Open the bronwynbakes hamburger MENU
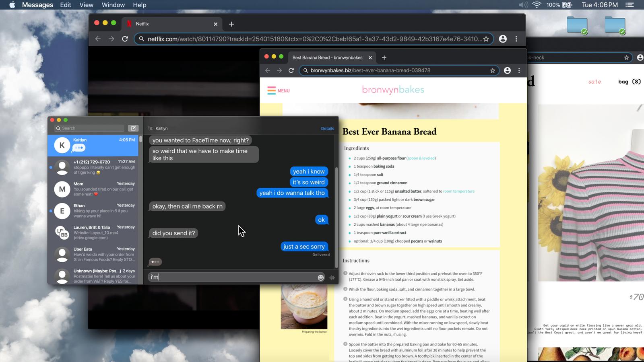This screenshot has width=644, height=362. (279, 90)
